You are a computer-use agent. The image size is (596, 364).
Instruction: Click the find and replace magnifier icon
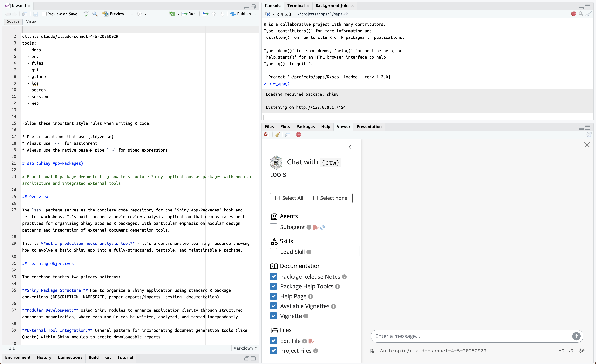(x=95, y=14)
